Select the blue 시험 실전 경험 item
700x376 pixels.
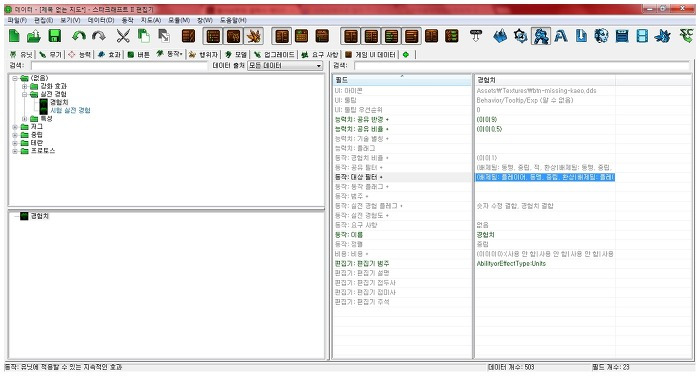[x=70, y=110]
